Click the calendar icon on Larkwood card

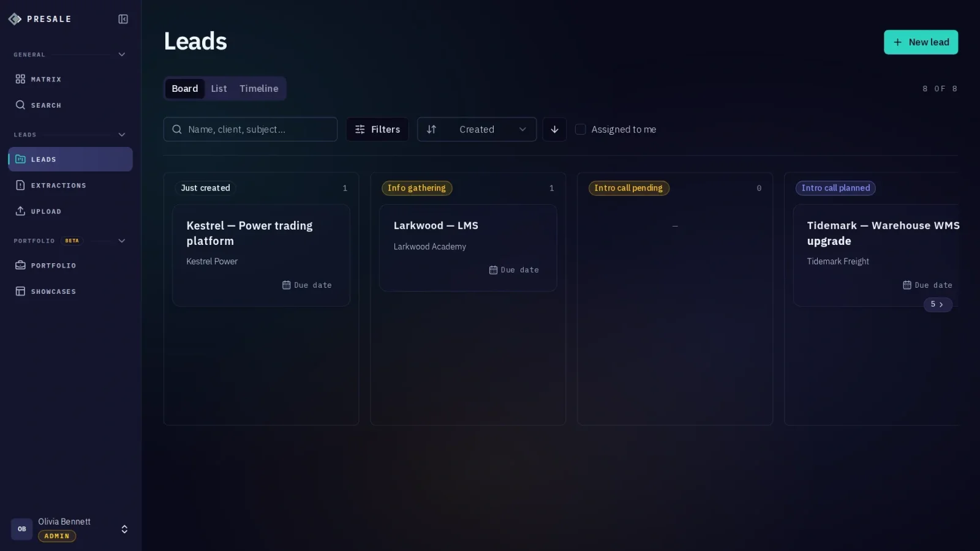point(493,270)
